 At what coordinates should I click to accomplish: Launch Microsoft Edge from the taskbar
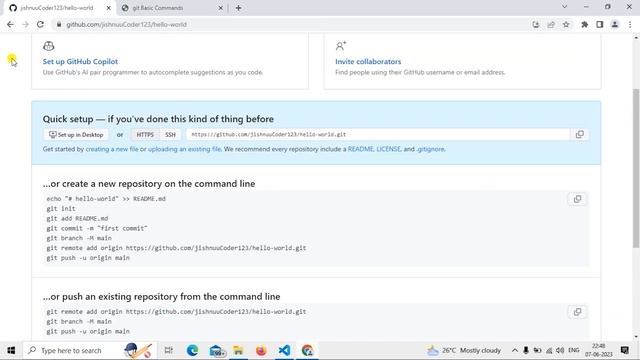point(192,350)
